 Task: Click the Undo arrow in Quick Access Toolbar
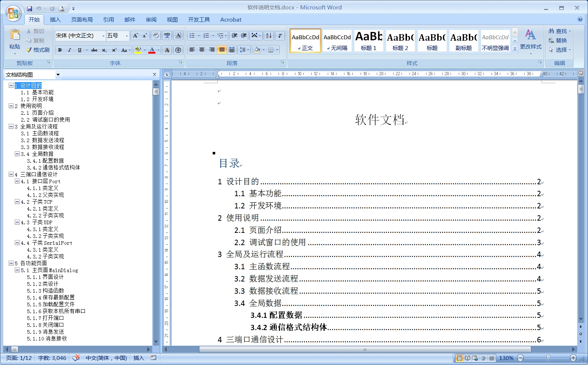(x=39, y=8)
